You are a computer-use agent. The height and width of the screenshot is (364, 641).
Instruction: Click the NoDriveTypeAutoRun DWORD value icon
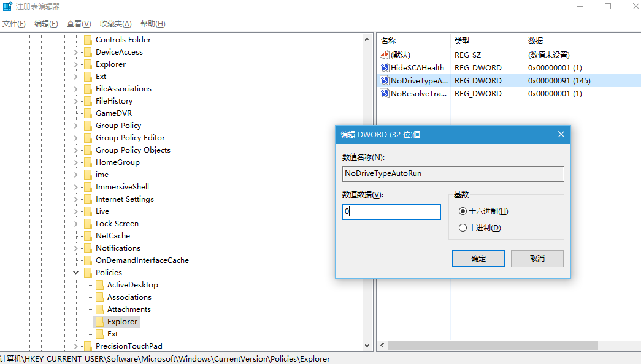(x=385, y=81)
